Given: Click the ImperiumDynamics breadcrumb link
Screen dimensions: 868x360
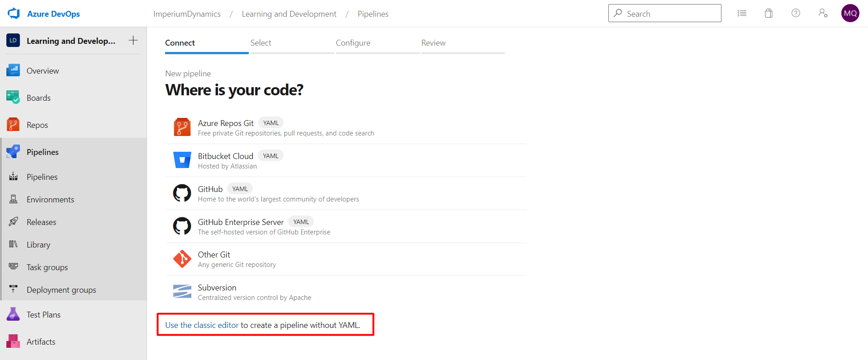Looking at the screenshot, I should pyautogui.click(x=187, y=14).
